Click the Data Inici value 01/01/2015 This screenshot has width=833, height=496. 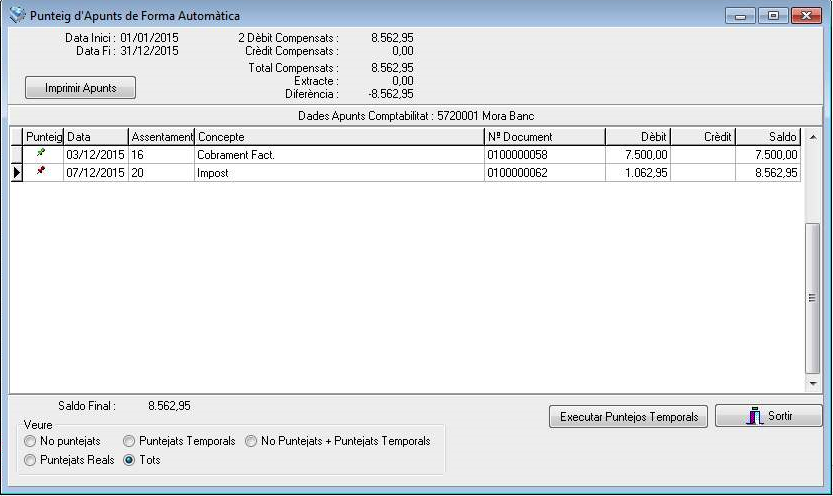149,38
